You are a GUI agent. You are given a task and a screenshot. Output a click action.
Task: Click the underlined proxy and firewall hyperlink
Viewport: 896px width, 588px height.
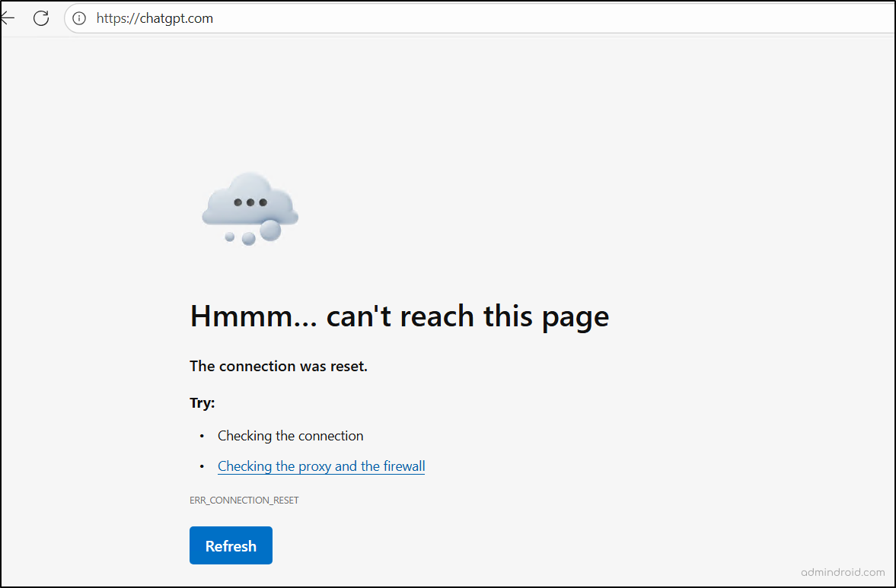[320, 466]
